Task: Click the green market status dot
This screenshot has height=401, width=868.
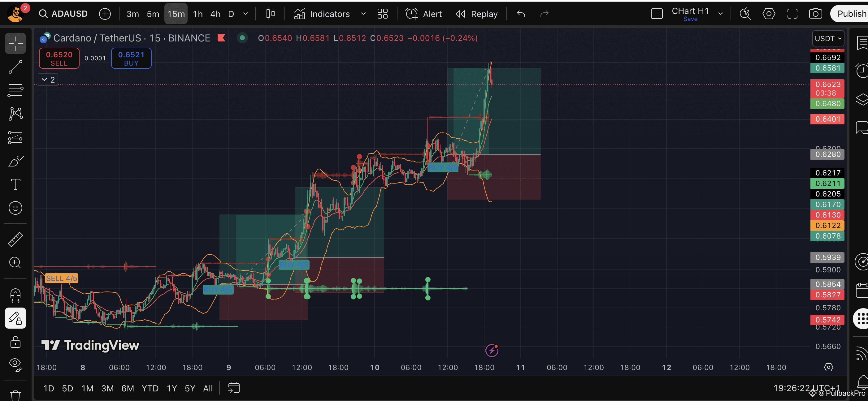Action: tap(242, 38)
